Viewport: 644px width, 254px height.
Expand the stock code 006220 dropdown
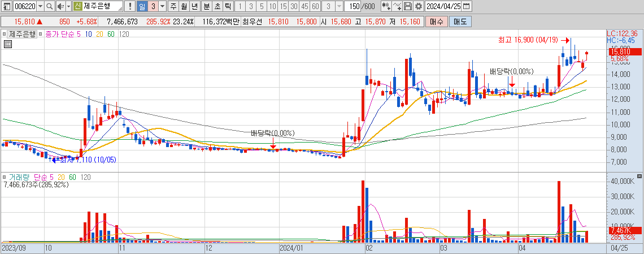pos(40,6)
